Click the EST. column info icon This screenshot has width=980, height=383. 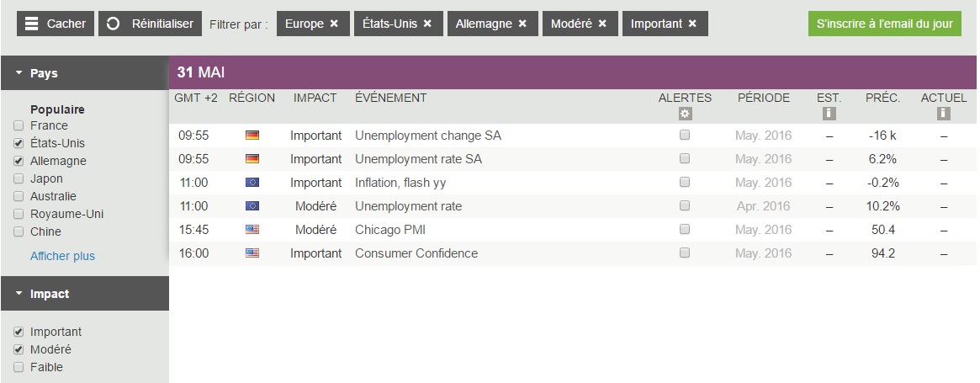pos(829,114)
